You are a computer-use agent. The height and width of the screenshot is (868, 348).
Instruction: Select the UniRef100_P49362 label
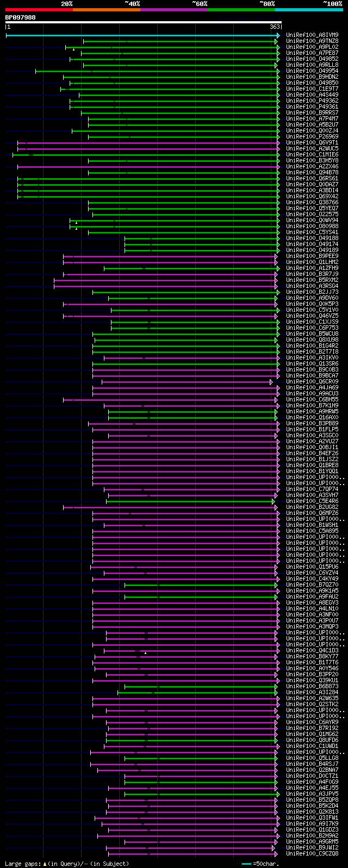point(312,101)
